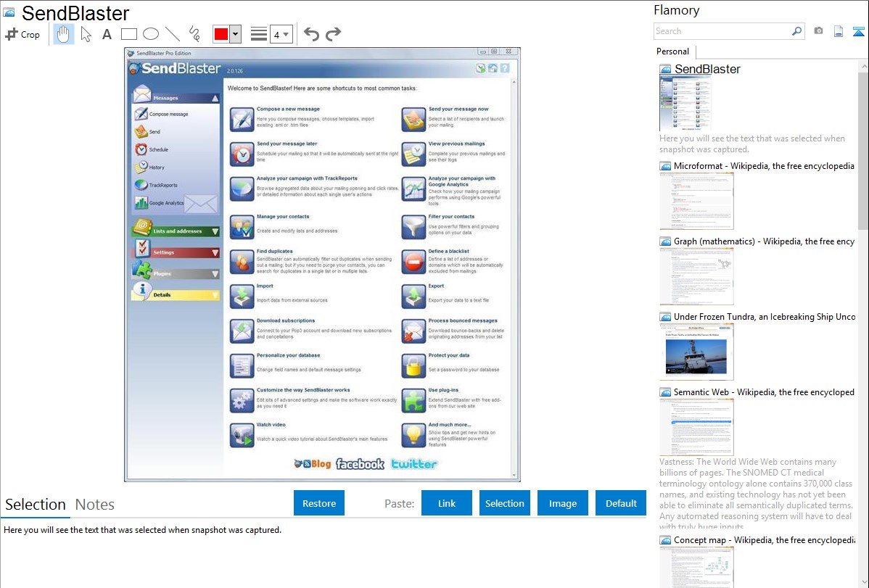Select the freehand scribble tool
The image size is (869, 588).
[x=194, y=34]
